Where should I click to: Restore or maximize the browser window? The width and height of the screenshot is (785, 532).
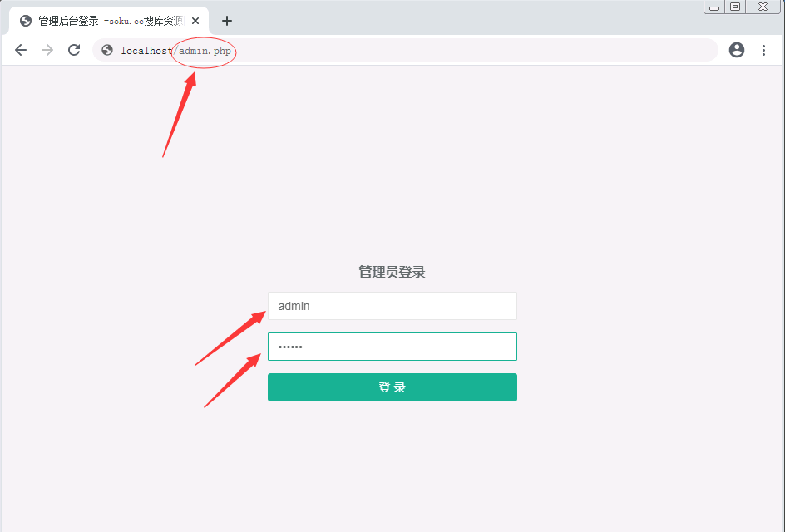pyautogui.click(x=735, y=7)
